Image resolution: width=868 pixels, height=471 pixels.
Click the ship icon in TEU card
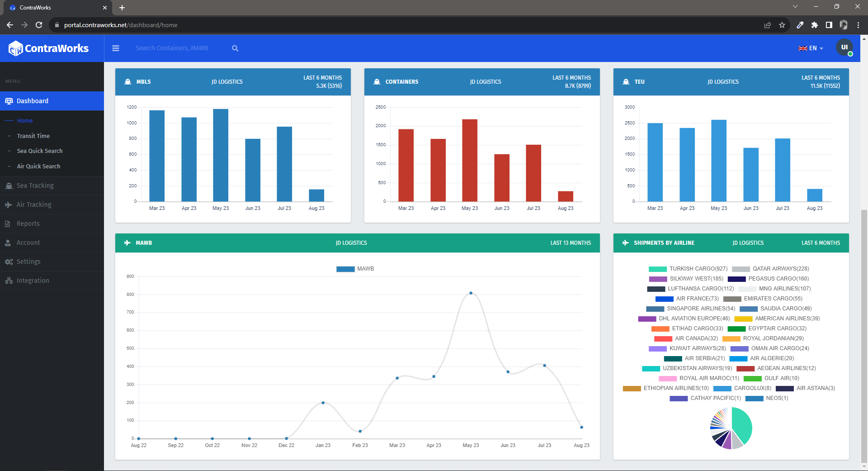[x=626, y=82]
